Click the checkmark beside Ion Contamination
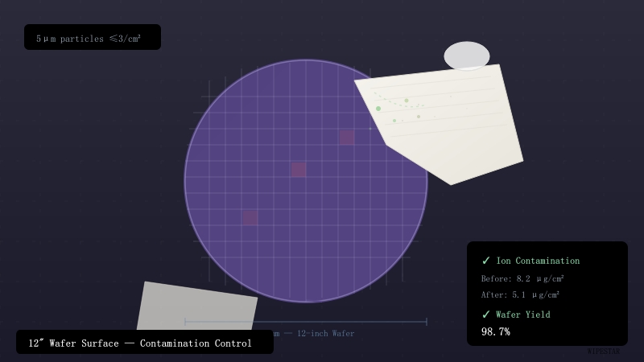This screenshot has width=644, height=362. [486, 261]
